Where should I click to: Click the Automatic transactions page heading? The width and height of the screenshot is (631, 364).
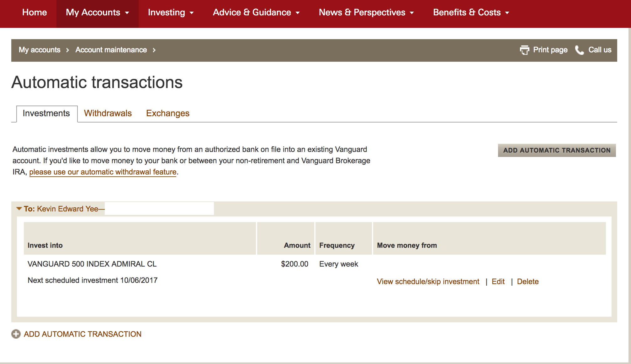(97, 82)
